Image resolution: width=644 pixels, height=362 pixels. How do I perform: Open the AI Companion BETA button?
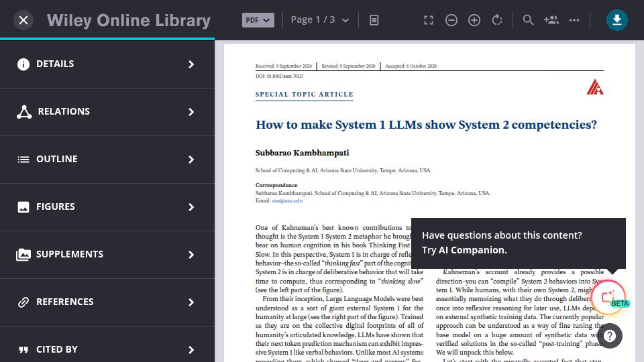608,297
